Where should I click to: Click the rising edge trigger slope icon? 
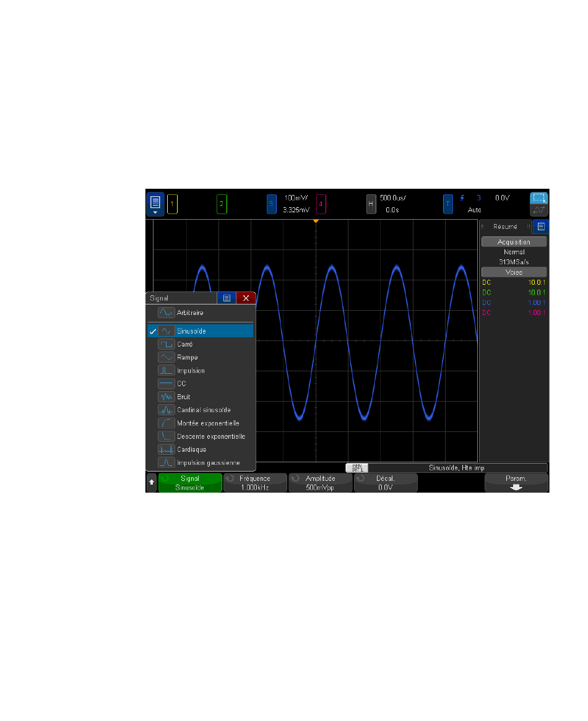coord(462,197)
